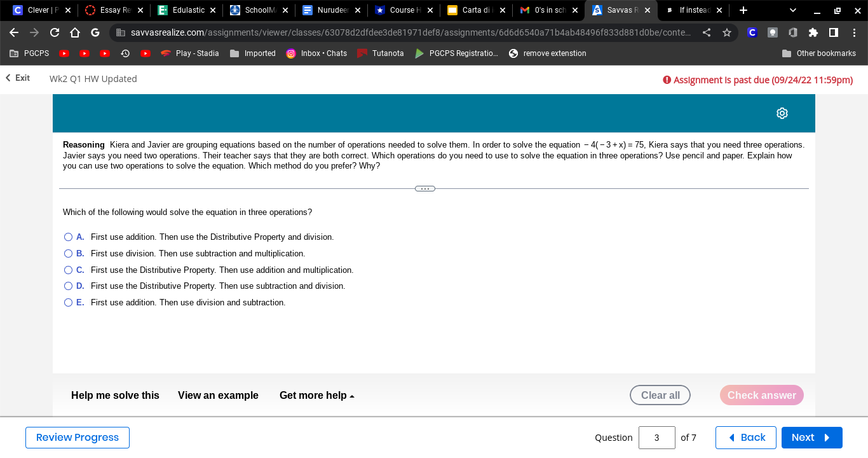Open the Clever extension icon
The width and height of the screenshot is (868, 458).
(752, 32)
